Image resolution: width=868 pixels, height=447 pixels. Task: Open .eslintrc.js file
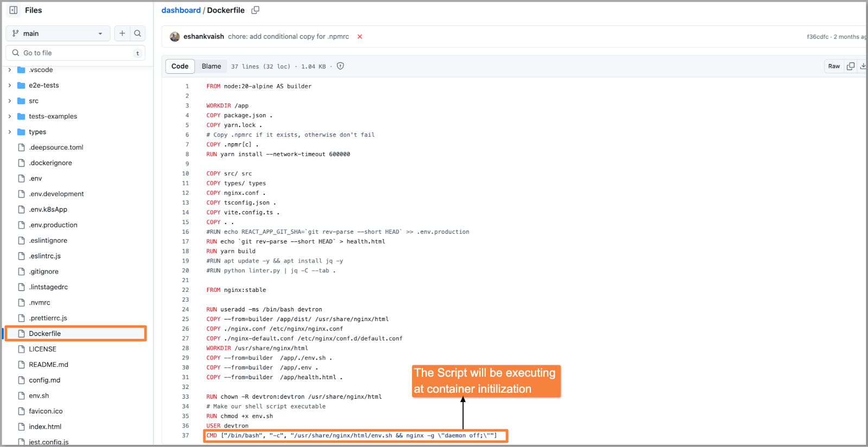pyautogui.click(x=45, y=256)
